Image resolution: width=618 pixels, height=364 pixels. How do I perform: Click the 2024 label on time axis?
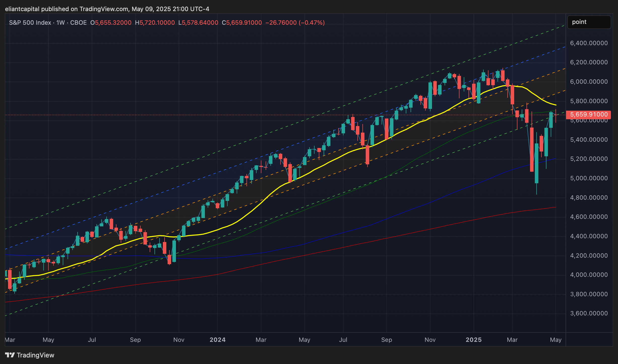pos(218,340)
